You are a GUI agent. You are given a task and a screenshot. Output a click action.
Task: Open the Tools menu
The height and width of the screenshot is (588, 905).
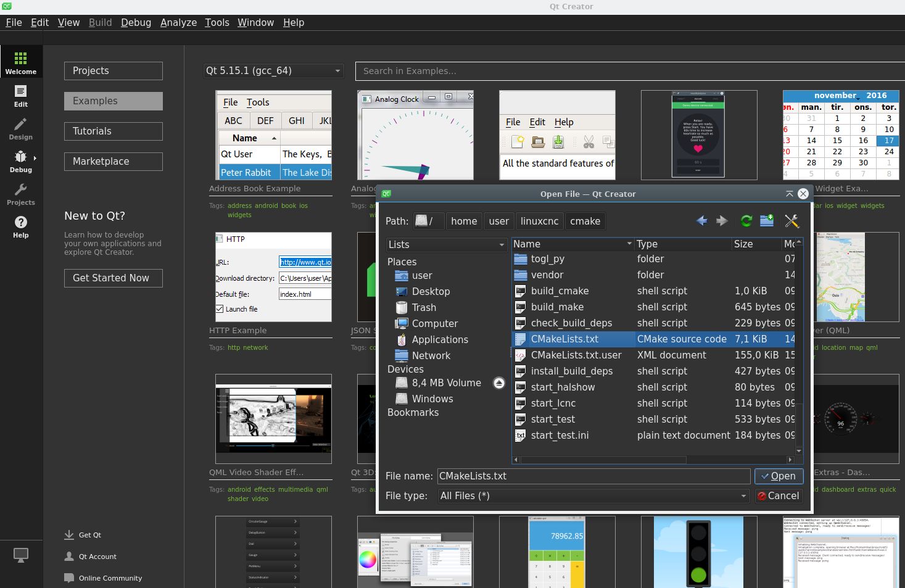217,22
